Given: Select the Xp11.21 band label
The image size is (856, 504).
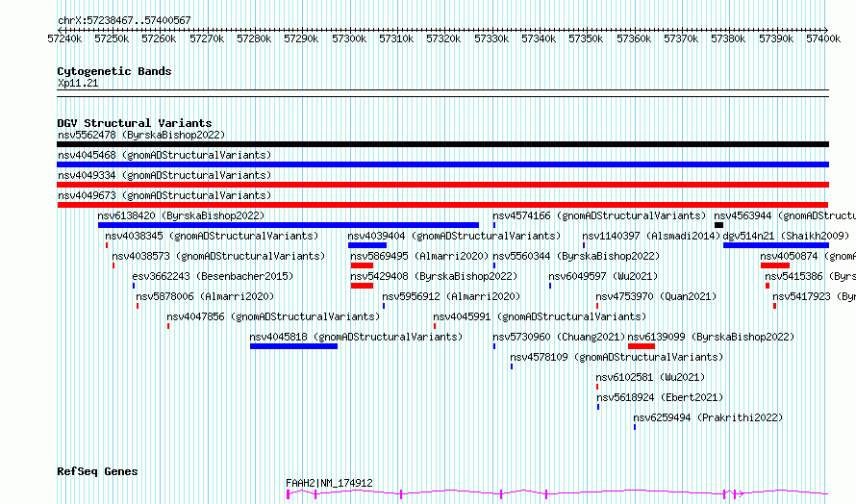Looking at the screenshot, I should point(78,83).
